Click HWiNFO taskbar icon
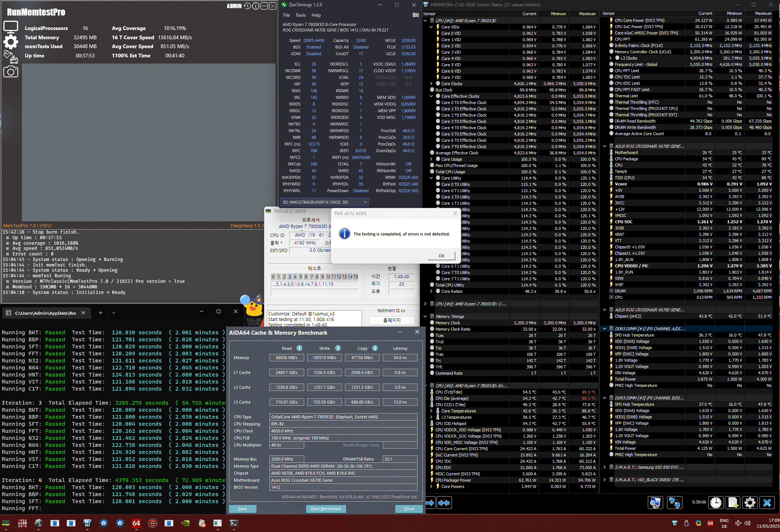Image resolution: width=780 pixels, height=532 pixels. (x=87, y=523)
